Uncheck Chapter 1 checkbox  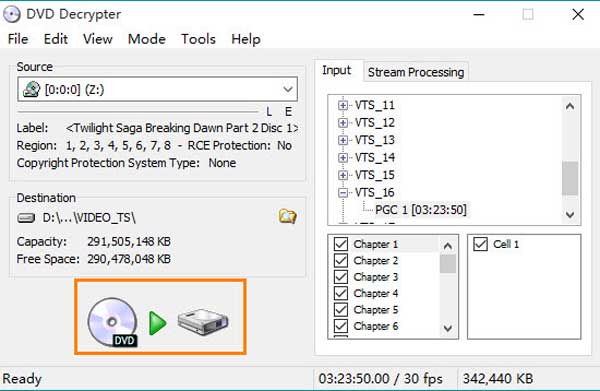point(341,244)
